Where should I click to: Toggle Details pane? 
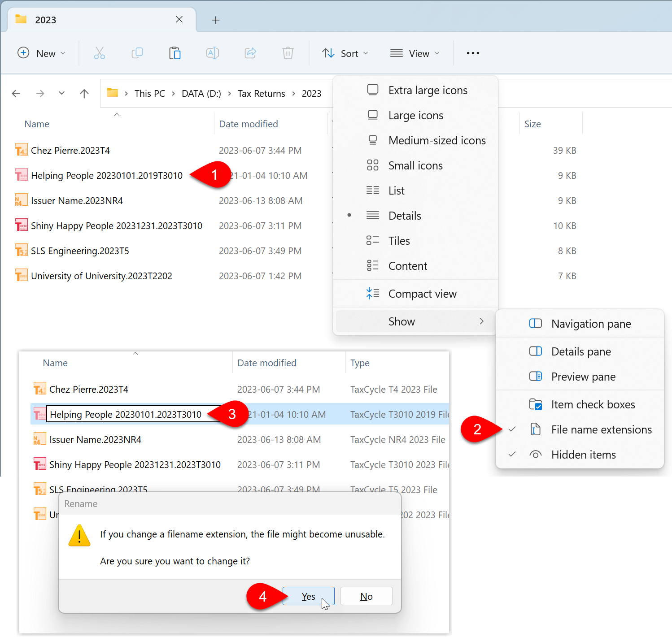point(580,351)
